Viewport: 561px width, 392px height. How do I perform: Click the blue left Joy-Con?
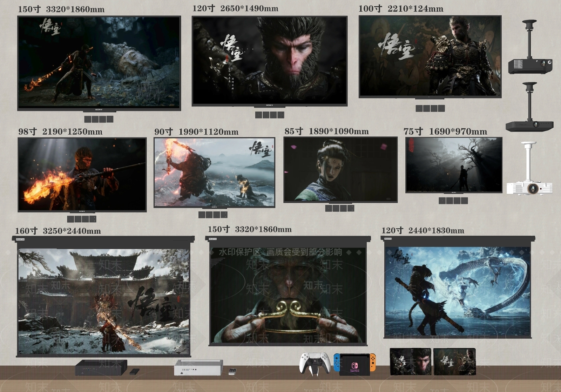(337, 362)
